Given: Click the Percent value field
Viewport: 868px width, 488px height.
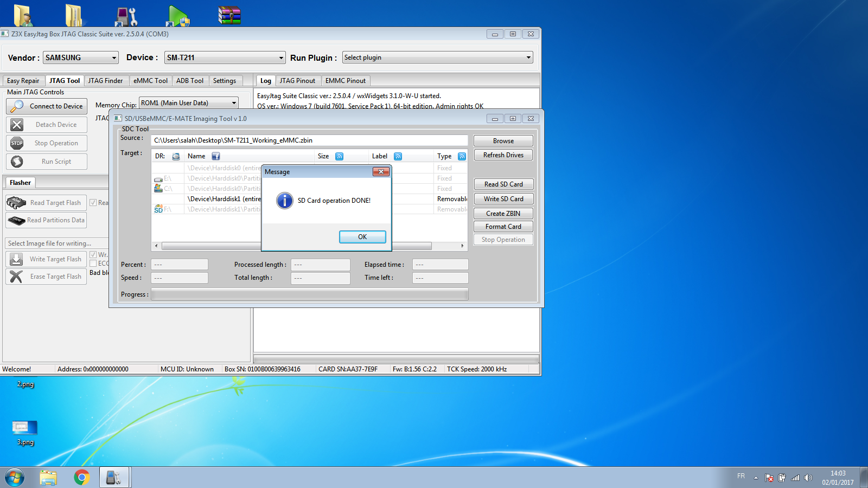Looking at the screenshot, I should (180, 265).
